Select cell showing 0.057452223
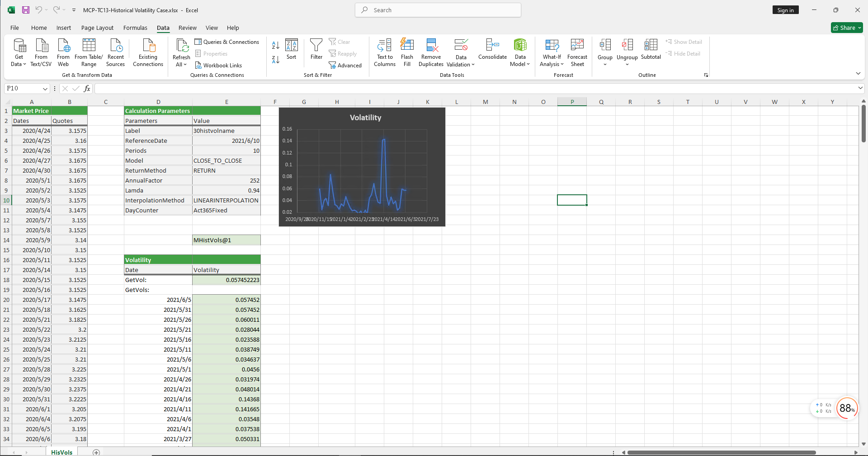This screenshot has width=868, height=456. tap(226, 280)
